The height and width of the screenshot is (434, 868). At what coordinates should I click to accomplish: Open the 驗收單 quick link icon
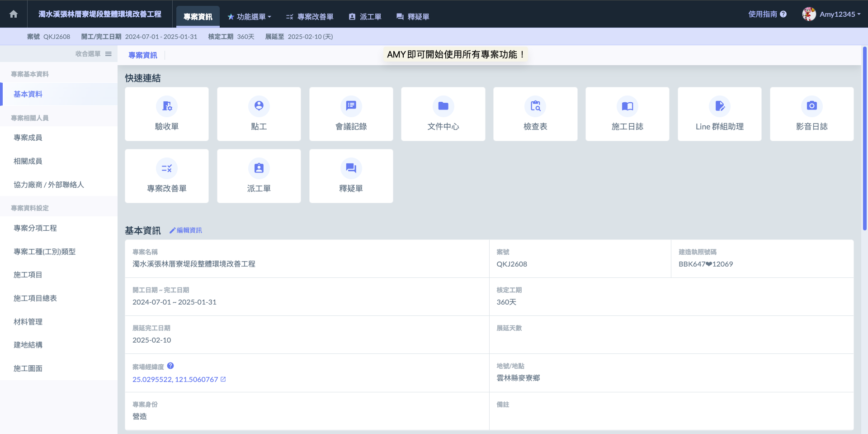tap(167, 106)
